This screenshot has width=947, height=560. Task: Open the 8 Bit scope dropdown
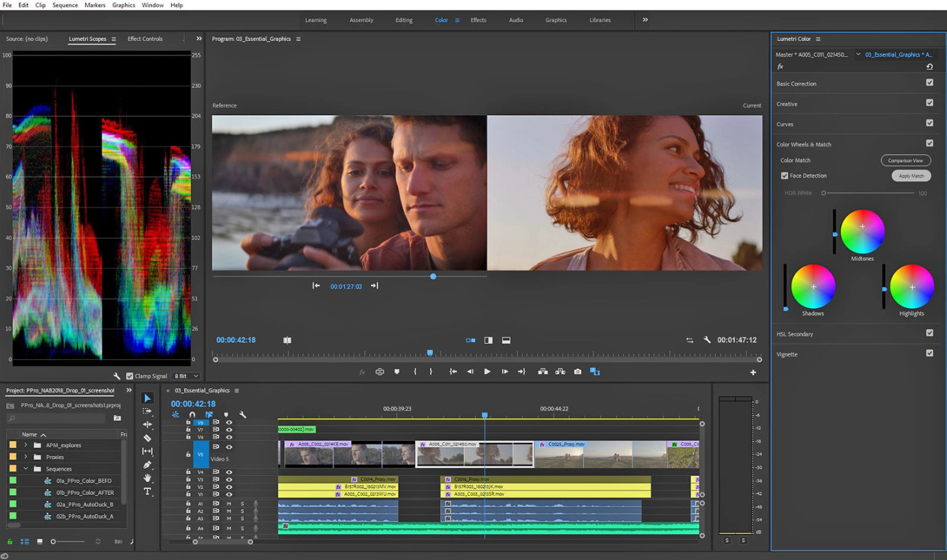click(x=186, y=376)
